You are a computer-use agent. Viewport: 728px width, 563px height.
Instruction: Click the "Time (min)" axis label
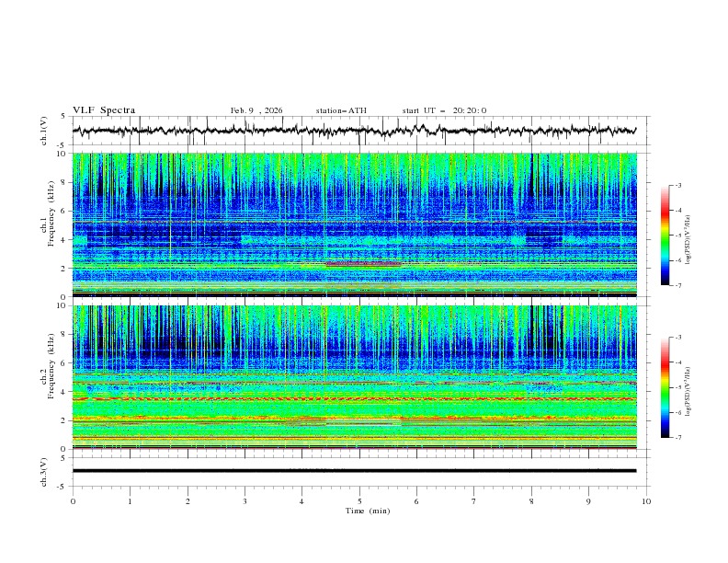coord(368,511)
